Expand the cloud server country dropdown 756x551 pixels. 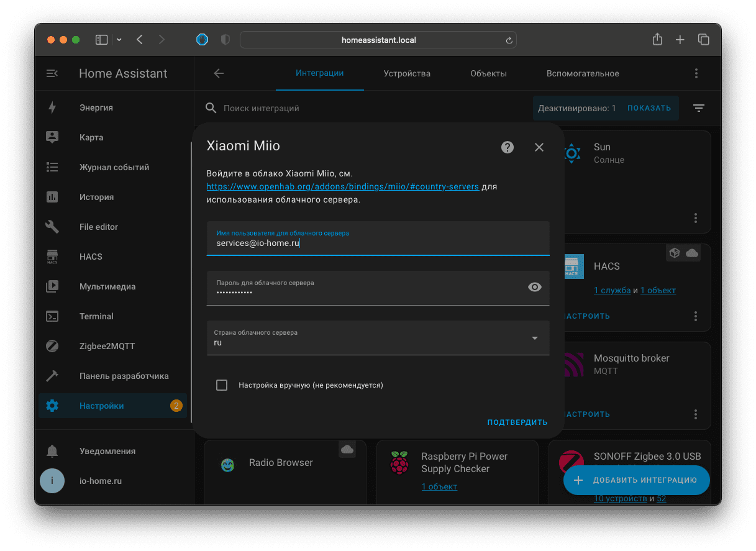coord(534,338)
